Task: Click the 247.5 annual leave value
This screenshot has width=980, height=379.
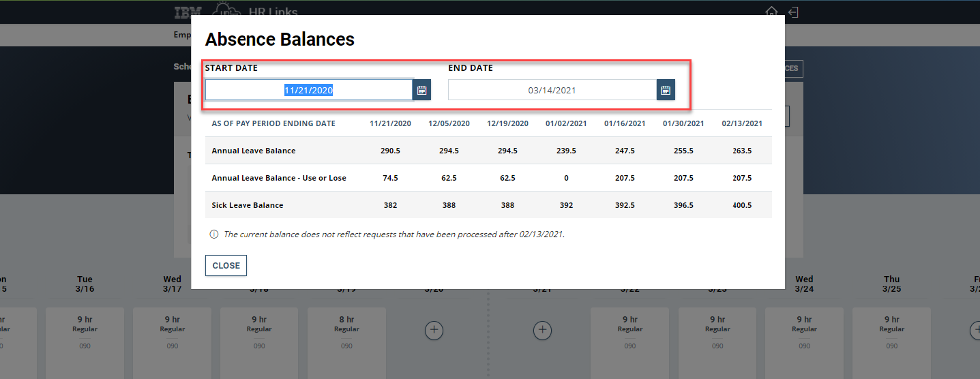Action: pyautogui.click(x=625, y=151)
